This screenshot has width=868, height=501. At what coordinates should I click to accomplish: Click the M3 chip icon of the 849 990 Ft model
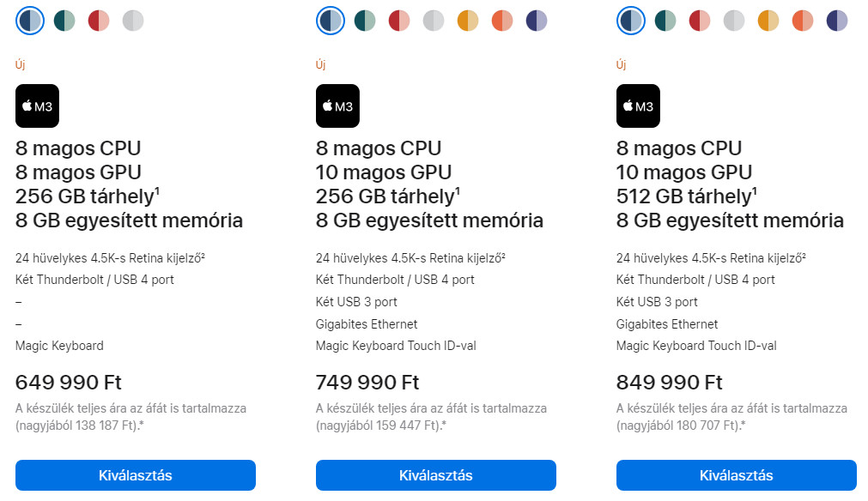(638, 106)
